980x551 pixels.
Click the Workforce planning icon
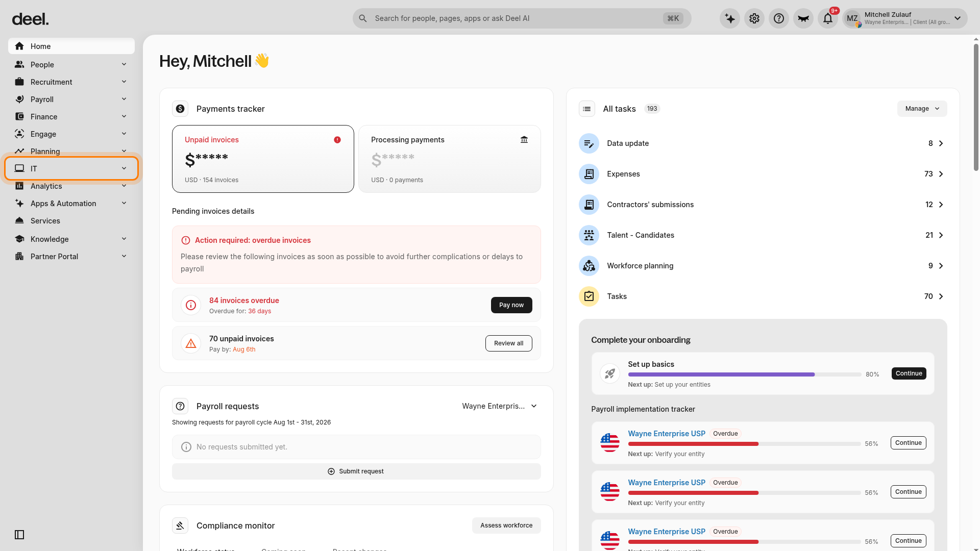pyautogui.click(x=589, y=266)
